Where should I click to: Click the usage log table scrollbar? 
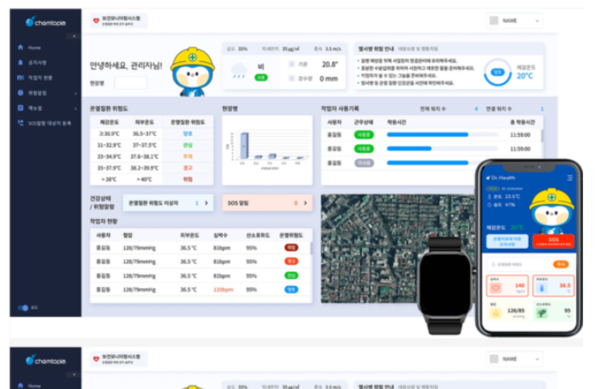[542, 135]
